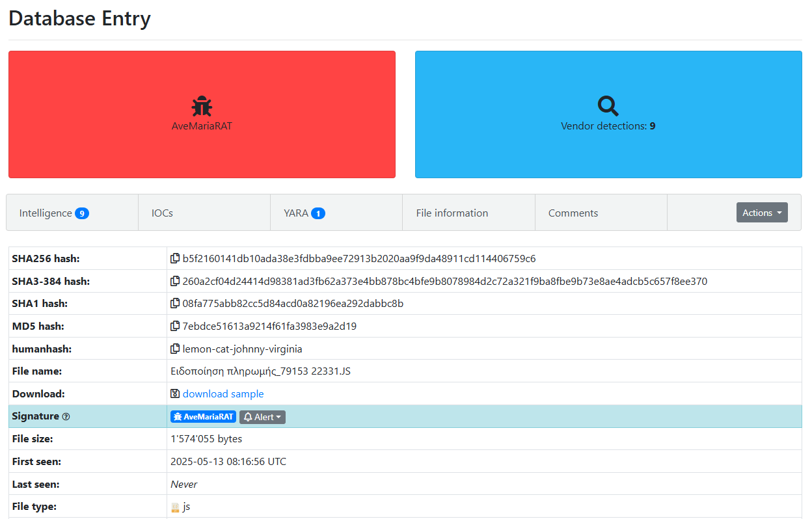Click the download sample link
The height and width of the screenshot is (519, 812).
pos(223,394)
